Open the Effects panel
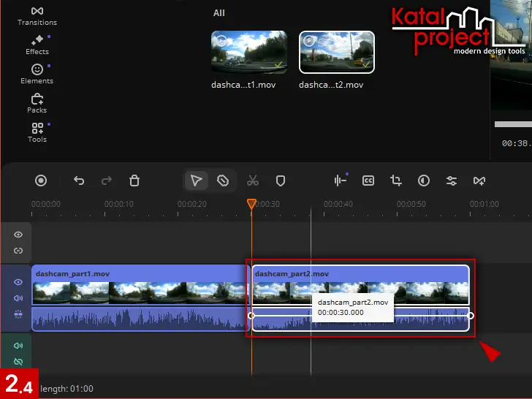 tap(37, 45)
